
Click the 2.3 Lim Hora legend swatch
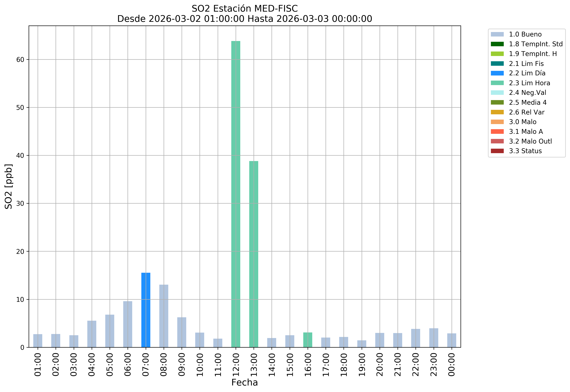tap(497, 83)
